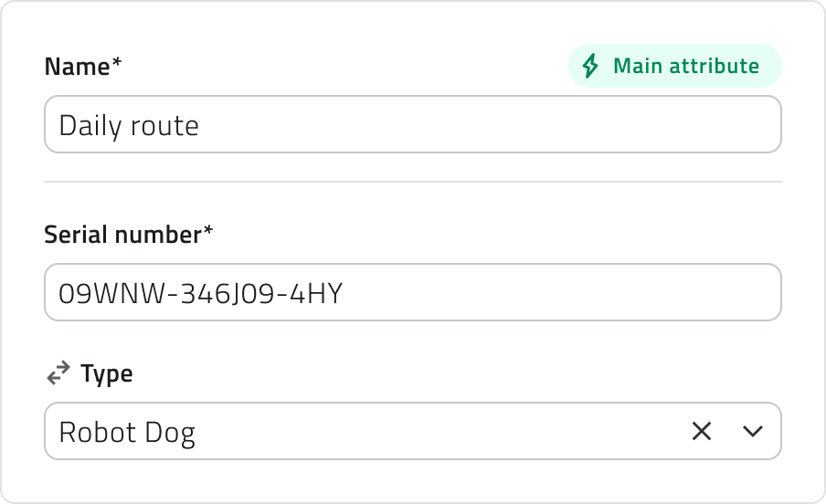
Task: Click the required asterisk after Serial number
Action: [208, 232]
